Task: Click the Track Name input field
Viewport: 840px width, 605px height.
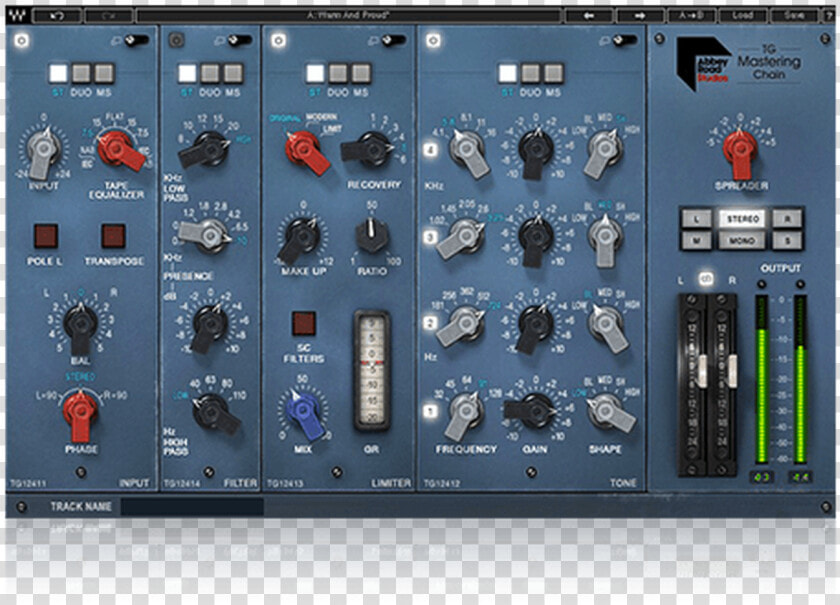Action: pyautogui.click(x=192, y=506)
